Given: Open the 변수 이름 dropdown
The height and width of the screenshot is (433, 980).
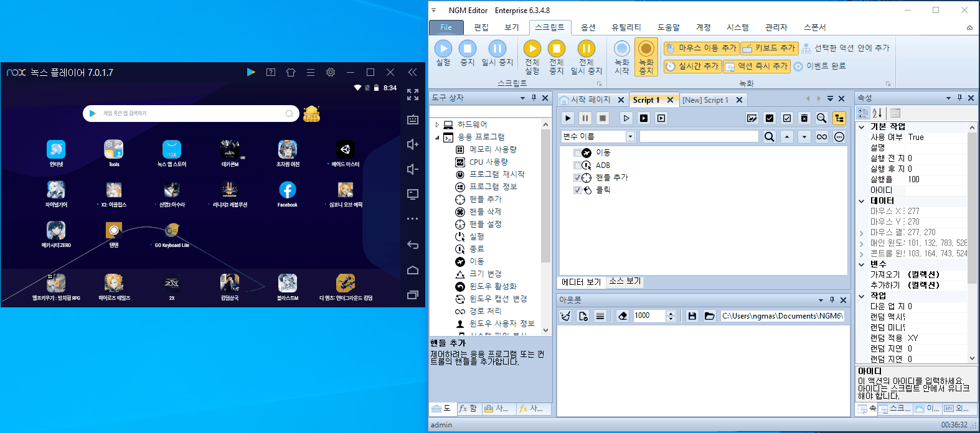Looking at the screenshot, I should [630, 136].
